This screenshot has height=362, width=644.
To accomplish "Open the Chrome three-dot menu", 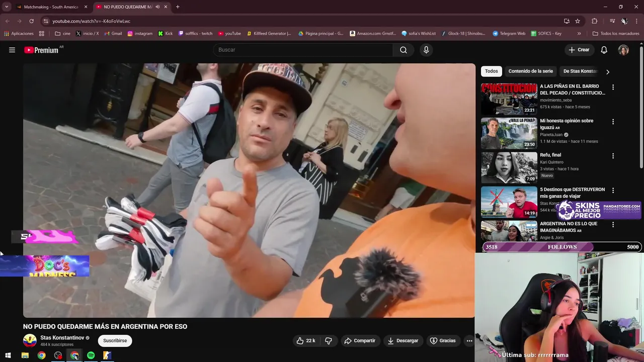I will (x=636, y=21).
